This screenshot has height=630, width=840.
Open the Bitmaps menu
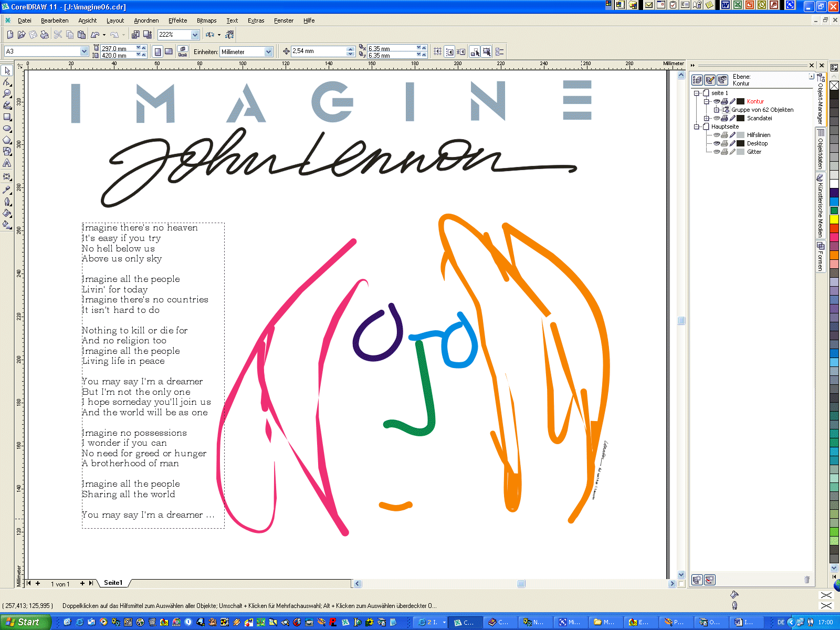(x=206, y=20)
